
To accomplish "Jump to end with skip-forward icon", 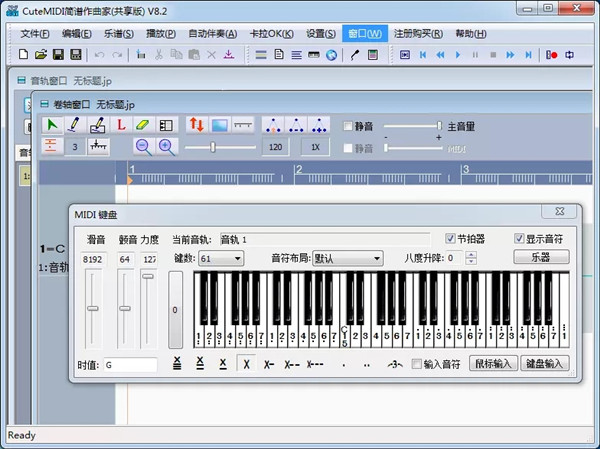I will (x=528, y=55).
